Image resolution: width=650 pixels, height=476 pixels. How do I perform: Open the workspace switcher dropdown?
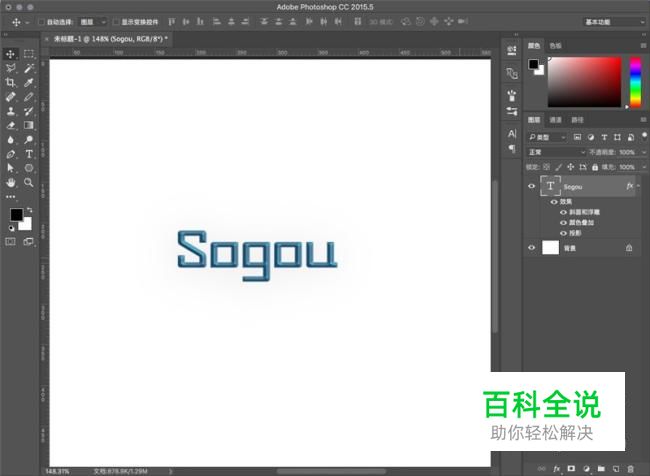(614, 22)
